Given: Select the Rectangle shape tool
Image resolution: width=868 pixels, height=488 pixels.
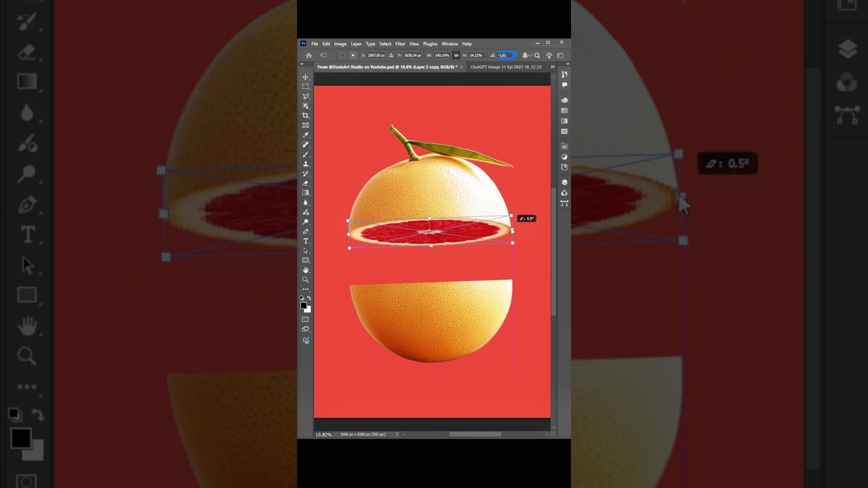Looking at the screenshot, I should [305, 260].
